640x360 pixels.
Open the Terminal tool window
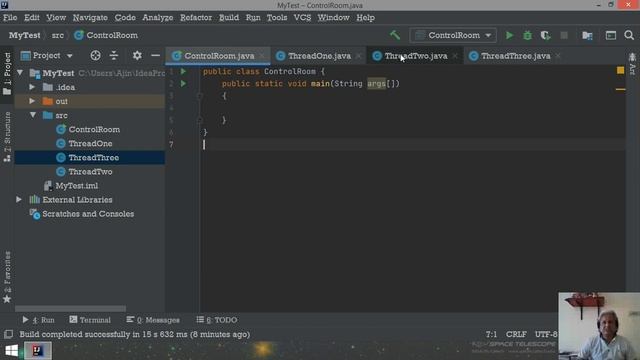[x=90, y=320]
